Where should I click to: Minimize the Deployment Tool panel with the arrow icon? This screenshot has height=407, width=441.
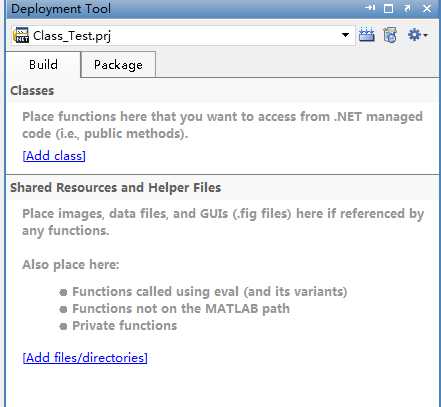(370, 8)
